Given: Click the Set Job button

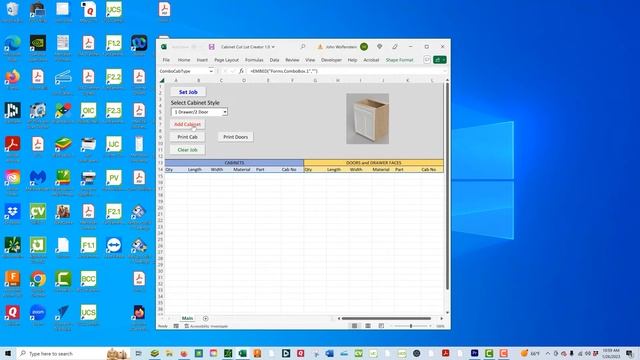Looking at the screenshot, I should point(188,92).
